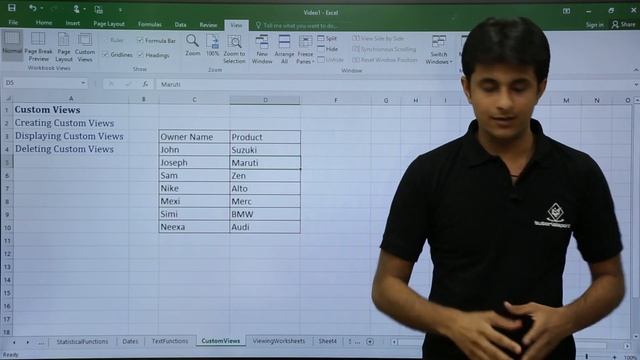
Task: Select row 10 header
Action: (x=7, y=227)
